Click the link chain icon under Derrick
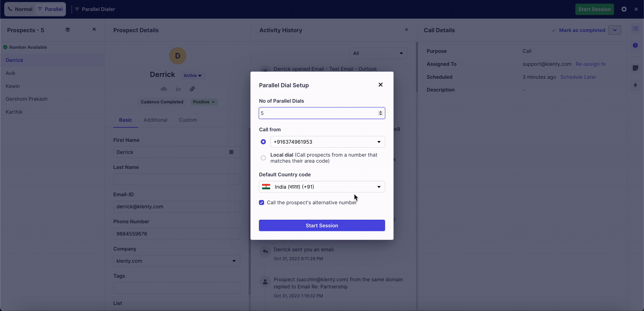Viewport: 644px width, 311px height. pyautogui.click(x=192, y=89)
